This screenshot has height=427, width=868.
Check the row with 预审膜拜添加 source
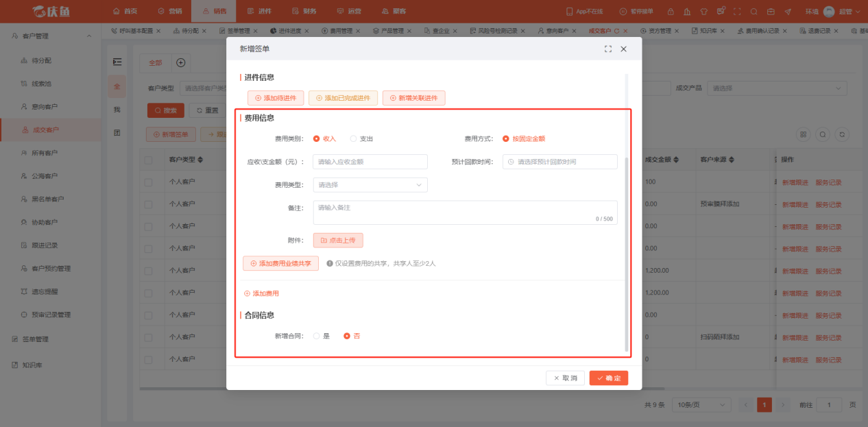[x=149, y=204]
